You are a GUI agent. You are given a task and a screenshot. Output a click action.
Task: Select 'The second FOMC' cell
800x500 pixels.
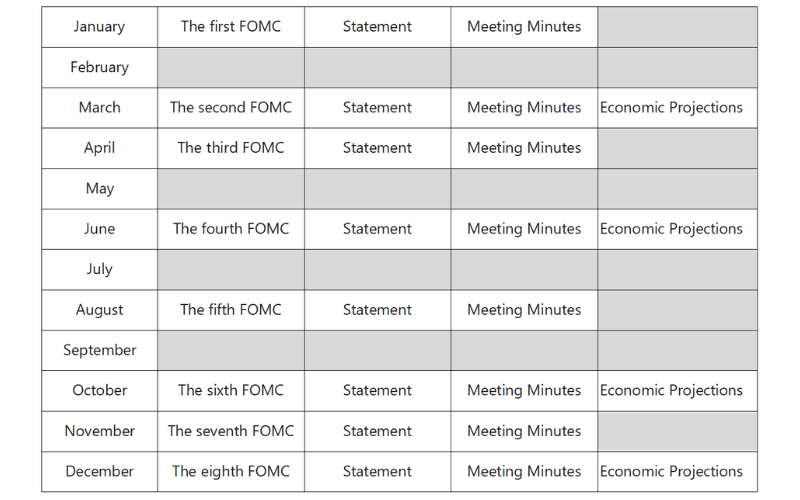click(231, 108)
